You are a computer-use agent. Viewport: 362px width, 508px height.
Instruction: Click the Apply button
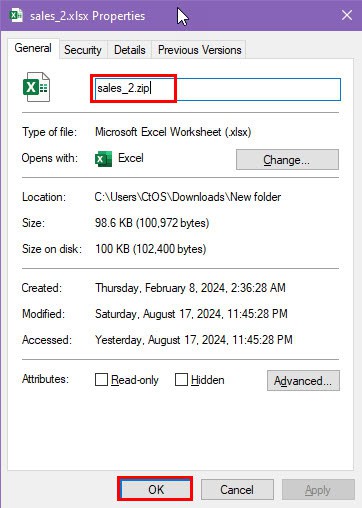pyautogui.click(x=318, y=490)
